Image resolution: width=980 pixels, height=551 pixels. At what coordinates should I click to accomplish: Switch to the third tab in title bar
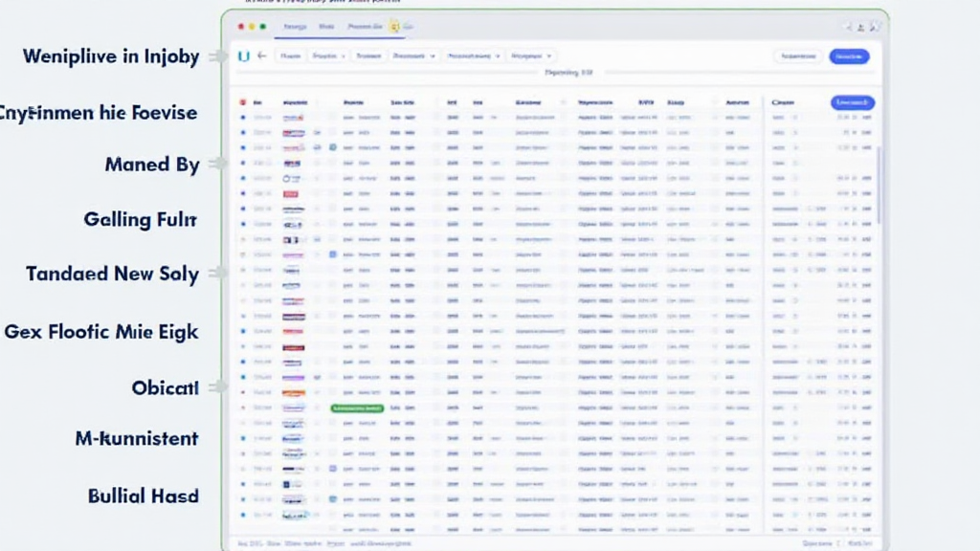[x=365, y=27]
